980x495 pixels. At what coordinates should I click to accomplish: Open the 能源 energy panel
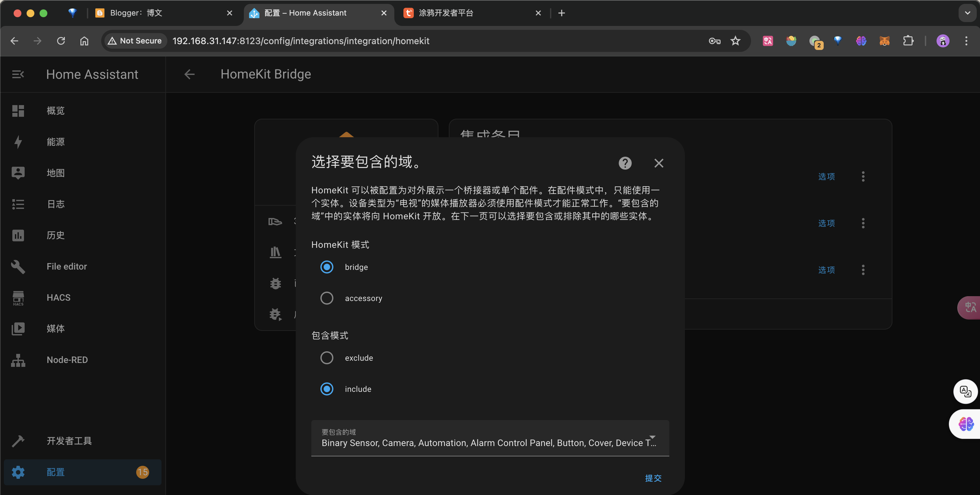click(55, 142)
